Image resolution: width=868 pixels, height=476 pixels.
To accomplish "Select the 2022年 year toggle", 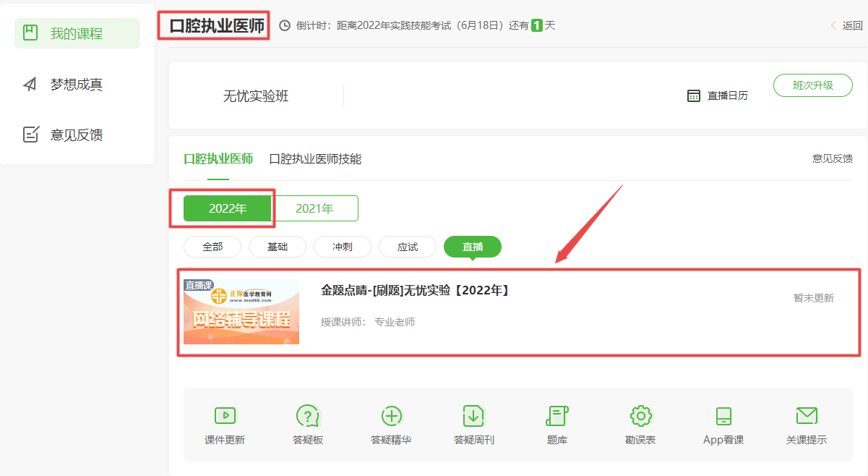I will point(228,208).
